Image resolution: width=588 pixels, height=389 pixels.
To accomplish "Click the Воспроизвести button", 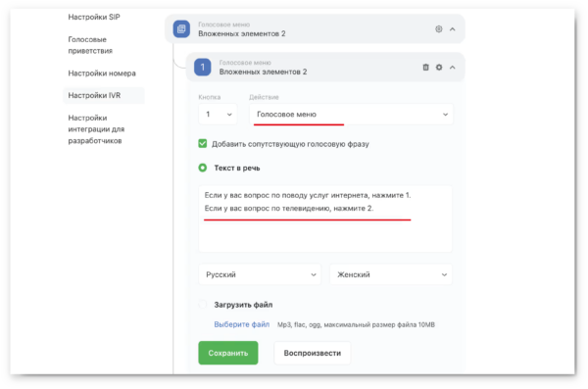I will (313, 353).
